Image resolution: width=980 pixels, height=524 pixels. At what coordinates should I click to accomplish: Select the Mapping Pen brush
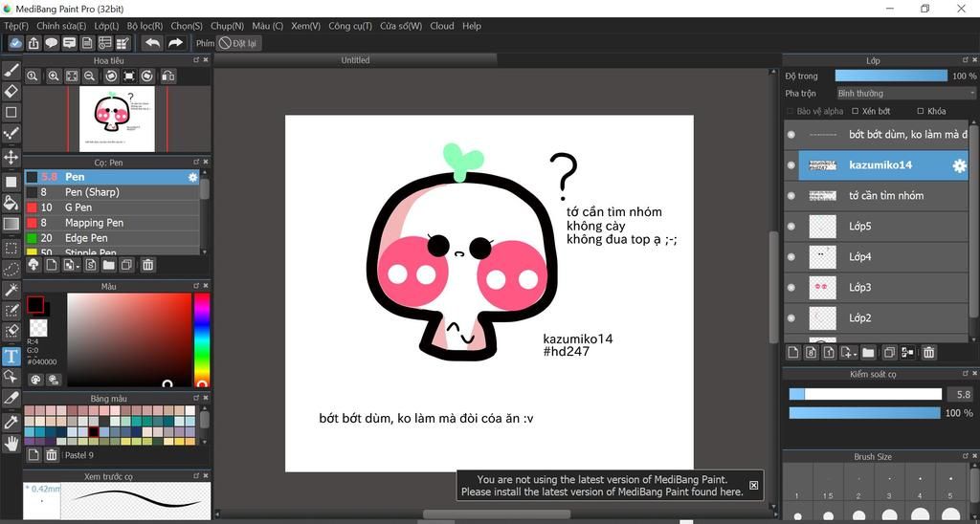[x=112, y=223]
